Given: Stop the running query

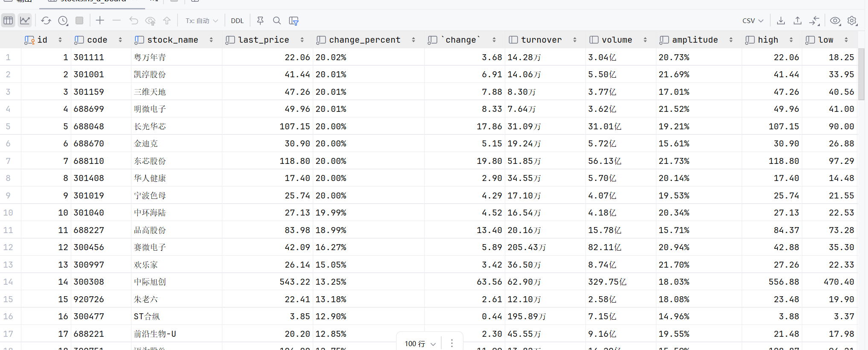Looking at the screenshot, I should (x=79, y=20).
